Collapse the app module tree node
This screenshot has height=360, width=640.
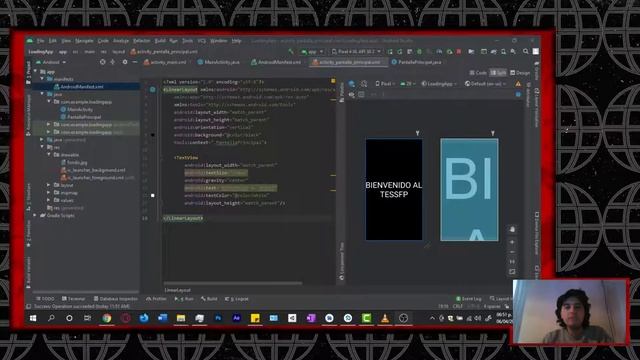[36, 71]
